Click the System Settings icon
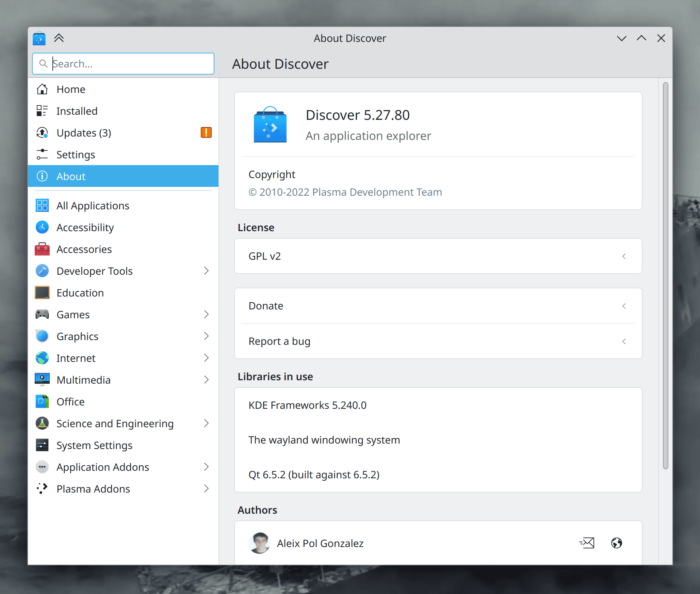The width and height of the screenshot is (700, 594). pos(42,445)
